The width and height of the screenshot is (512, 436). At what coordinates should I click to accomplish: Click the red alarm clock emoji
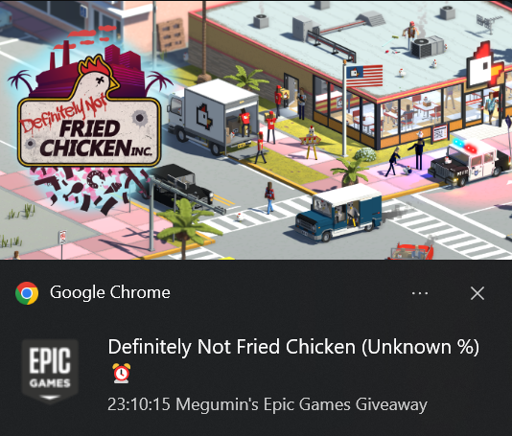pos(121,373)
